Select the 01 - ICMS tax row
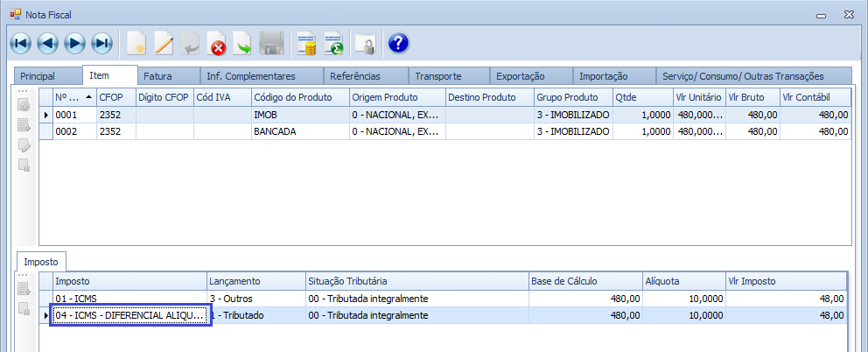The width and height of the screenshot is (868, 352). pyautogui.click(x=129, y=299)
